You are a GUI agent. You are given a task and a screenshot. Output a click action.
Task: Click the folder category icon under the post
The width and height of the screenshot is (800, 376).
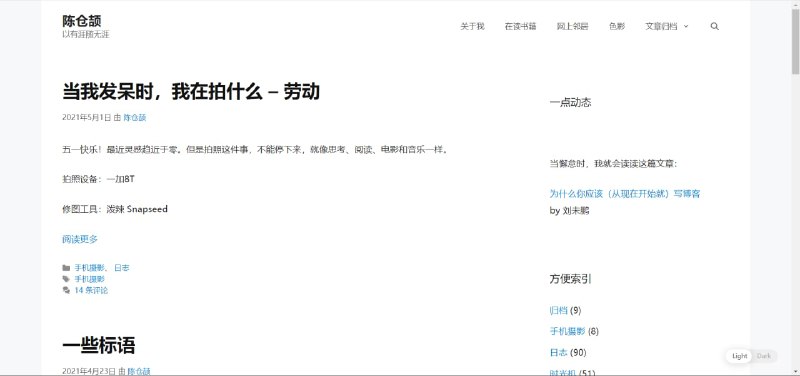[x=66, y=268]
